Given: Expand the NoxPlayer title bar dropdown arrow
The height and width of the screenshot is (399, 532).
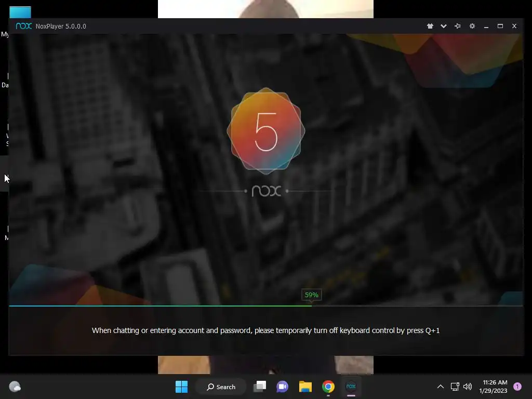Looking at the screenshot, I should pyautogui.click(x=444, y=26).
